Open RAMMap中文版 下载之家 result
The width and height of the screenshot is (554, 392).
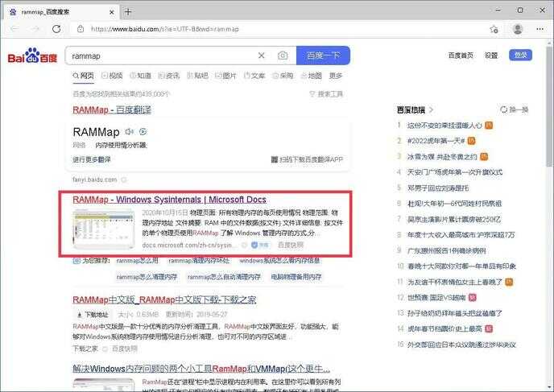(x=164, y=299)
